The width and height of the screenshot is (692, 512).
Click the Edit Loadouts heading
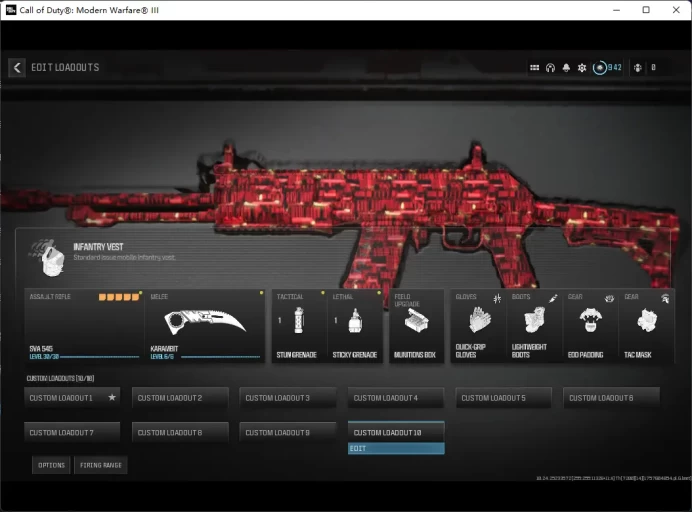[x=65, y=68]
